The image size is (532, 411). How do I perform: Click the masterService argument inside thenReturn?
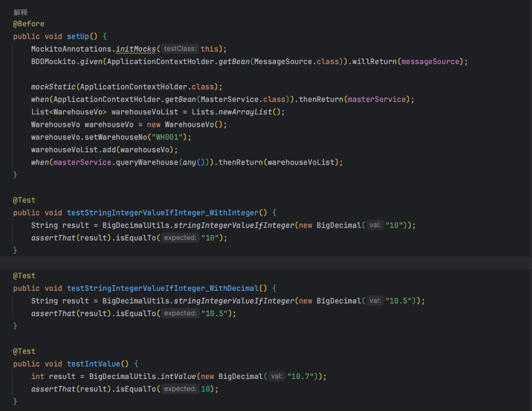377,99
